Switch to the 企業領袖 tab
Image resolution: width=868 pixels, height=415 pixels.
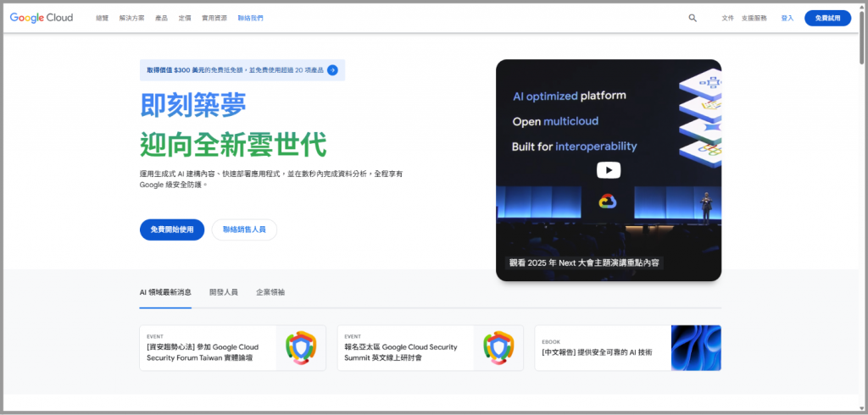point(270,292)
